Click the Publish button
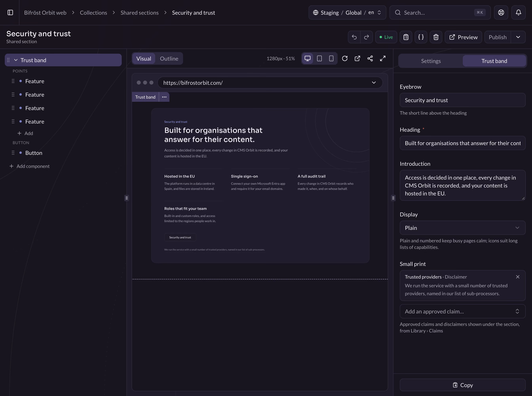Viewport: 532px width, 396px height. pyautogui.click(x=498, y=37)
